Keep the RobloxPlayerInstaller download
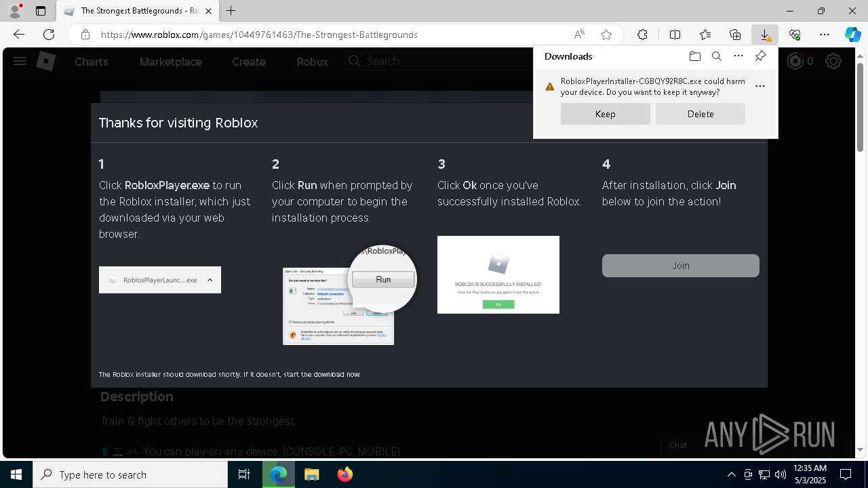 pos(606,114)
